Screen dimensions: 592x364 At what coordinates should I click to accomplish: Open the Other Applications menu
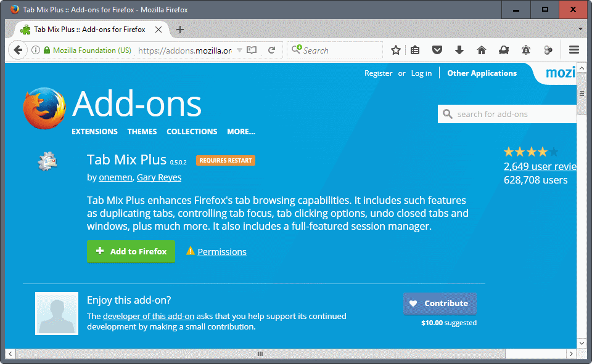[x=482, y=73]
